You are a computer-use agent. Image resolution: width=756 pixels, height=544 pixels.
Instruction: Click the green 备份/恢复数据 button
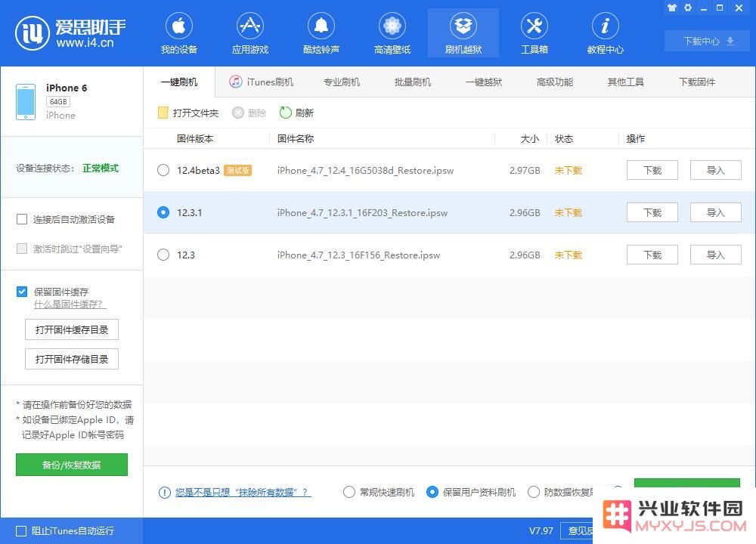pos(72,465)
